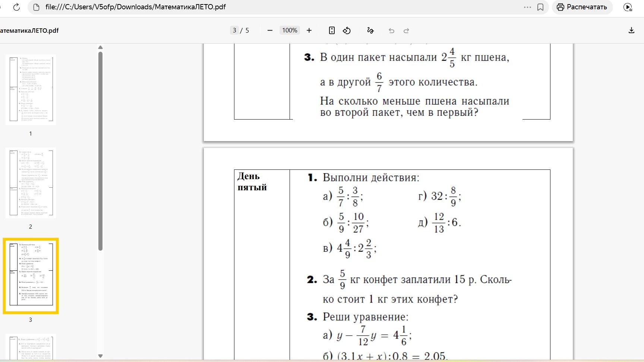
Task: Click the text 'На сколько меньше пшена насыпали'
Action: (x=414, y=101)
